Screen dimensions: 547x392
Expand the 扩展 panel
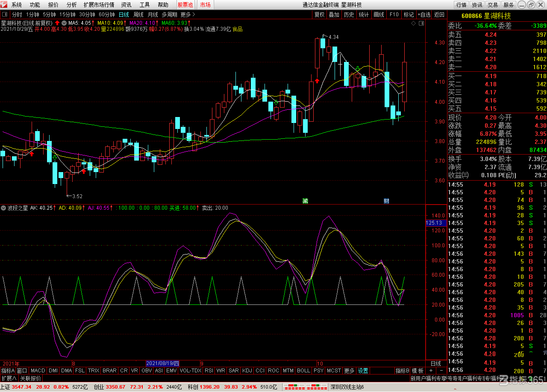coord(9,378)
